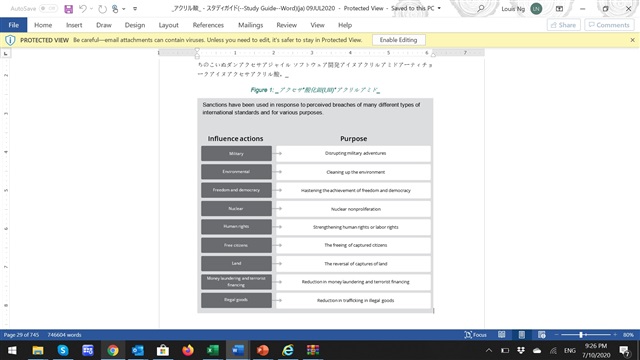Open Microsoft Store from taskbar
Image resolution: width=640 pixels, height=360 pixels.
[x=163, y=350]
